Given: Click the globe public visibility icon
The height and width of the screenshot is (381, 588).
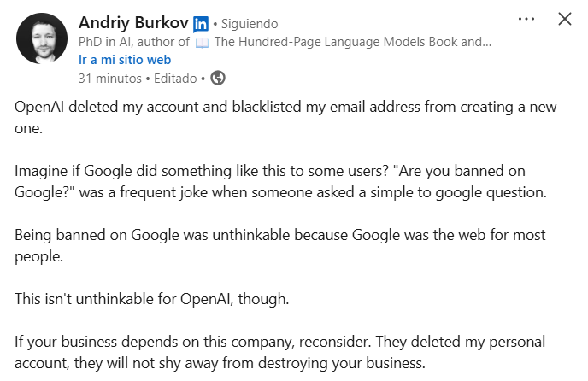Looking at the screenshot, I should click(218, 78).
